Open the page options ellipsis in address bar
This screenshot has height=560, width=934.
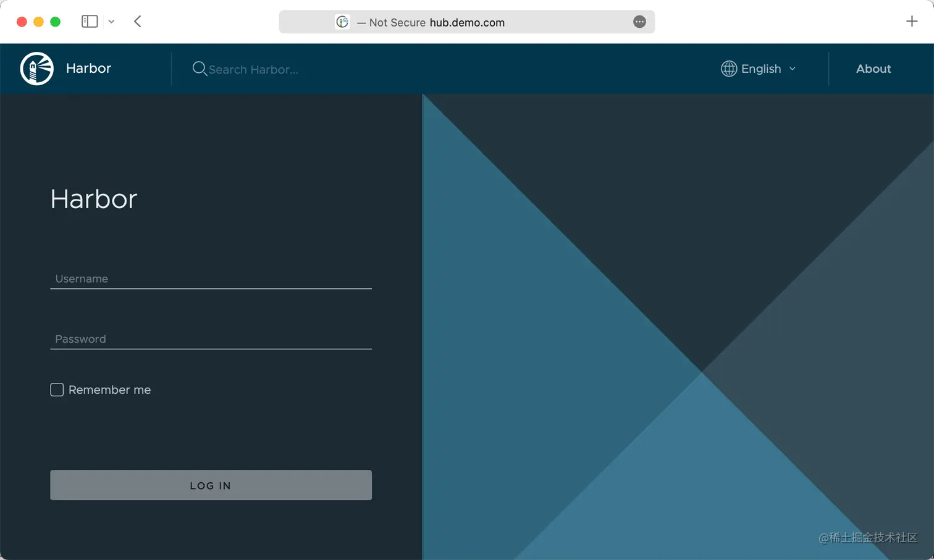639,22
